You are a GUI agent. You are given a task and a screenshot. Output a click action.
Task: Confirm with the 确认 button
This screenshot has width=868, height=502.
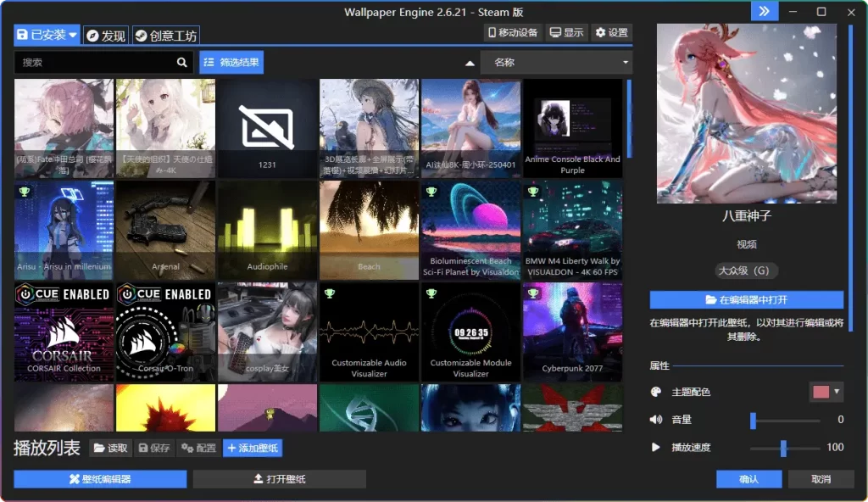click(x=749, y=479)
